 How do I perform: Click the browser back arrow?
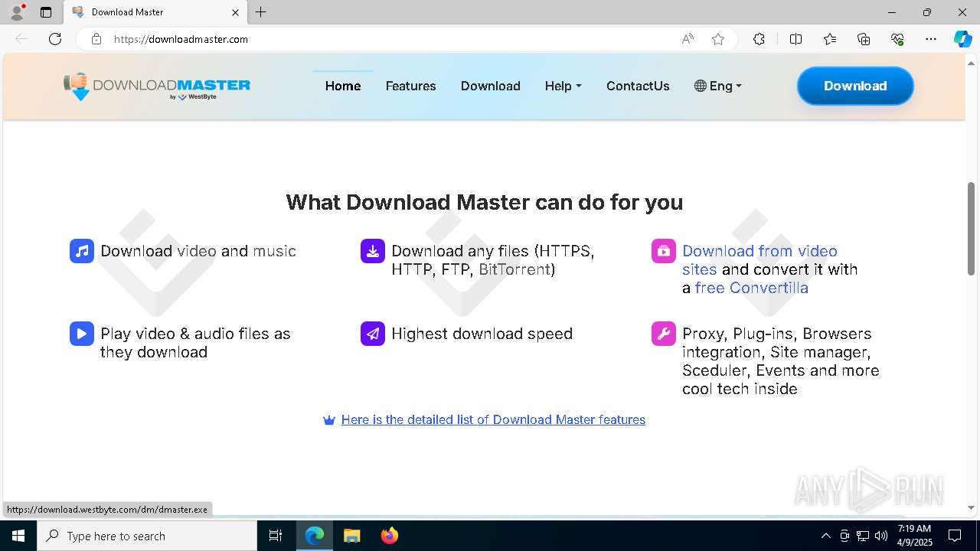(21, 39)
